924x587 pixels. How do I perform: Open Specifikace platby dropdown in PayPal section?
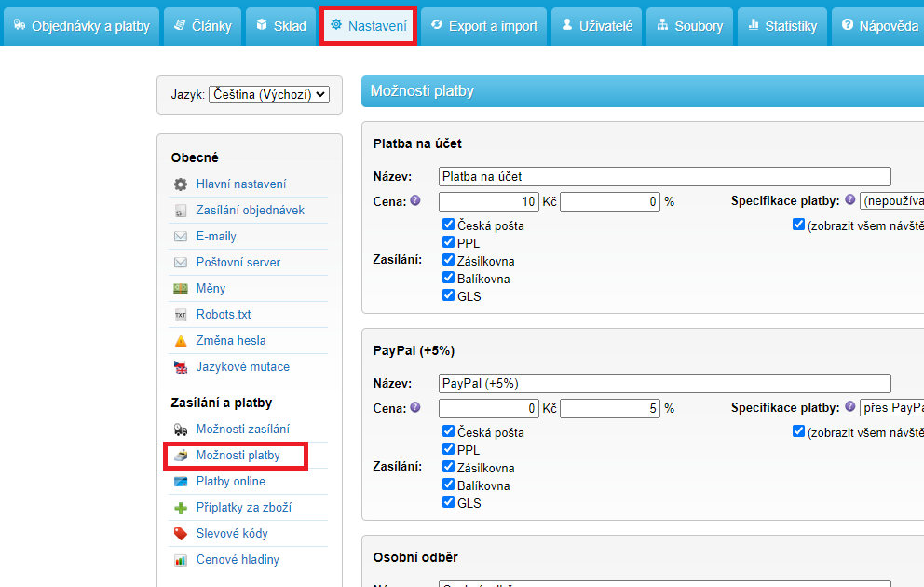[x=892, y=408]
